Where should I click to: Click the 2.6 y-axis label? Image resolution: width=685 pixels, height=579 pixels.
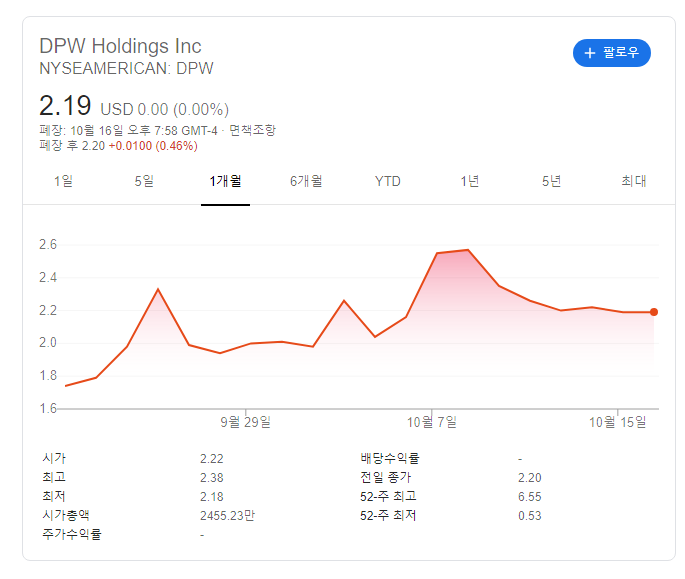pyautogui.click(x=48, y=244)
